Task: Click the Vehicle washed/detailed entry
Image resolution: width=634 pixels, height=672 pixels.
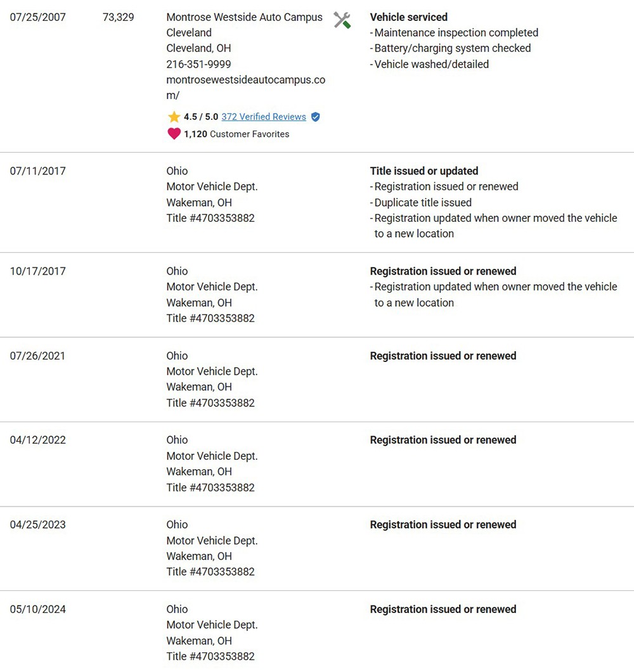Action: [431, 64]
